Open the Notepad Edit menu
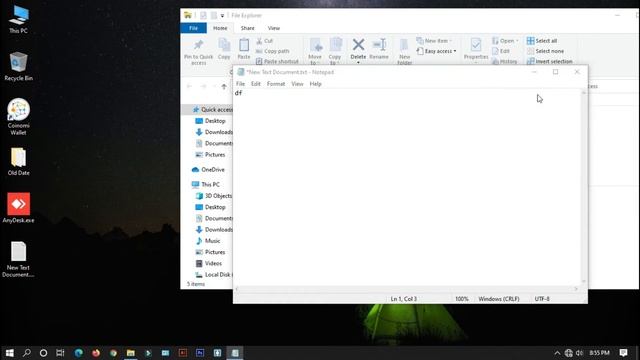The height and width of the screenshot is (360, 640). (256, 84)
